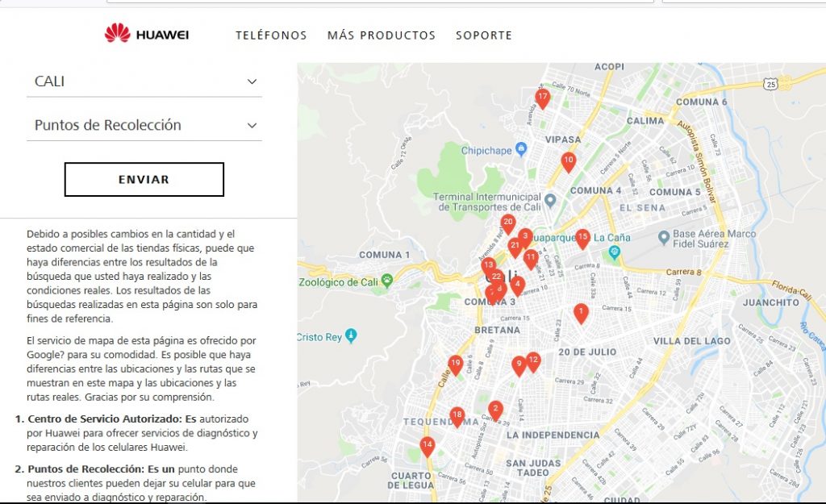This screenshot has height=504, width=826.
Task: Click the VIPASA map label
Action: [x=562, y=140]
